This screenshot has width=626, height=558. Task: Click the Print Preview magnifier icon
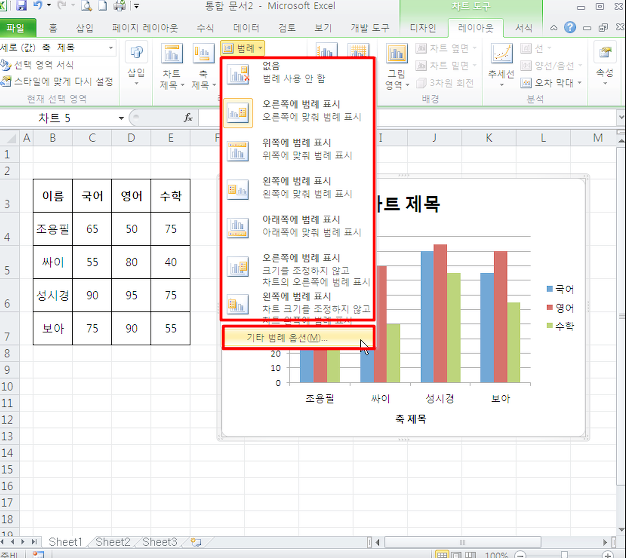[86, 6]
